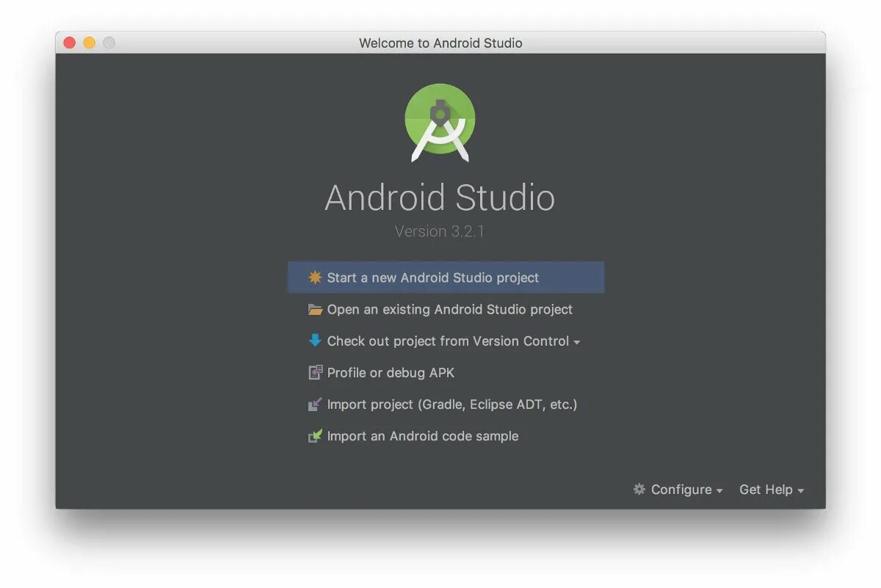This screenshot has width=881, height=588.
Task: Minimize the window with yellow button
Action: click(x=90, y=43)
